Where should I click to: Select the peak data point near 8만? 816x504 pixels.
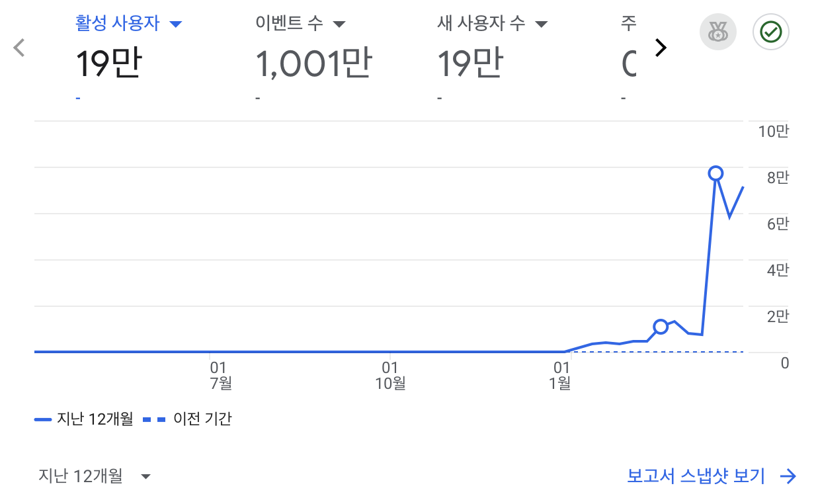click(x=715, y=173)
